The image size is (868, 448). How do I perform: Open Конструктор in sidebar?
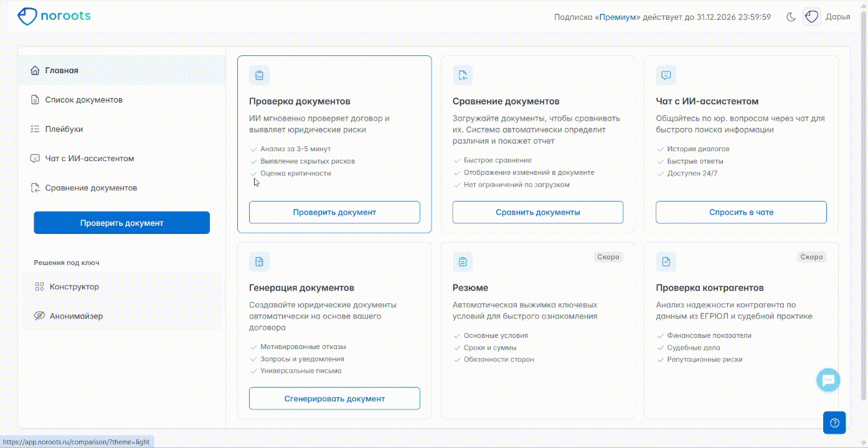coord(122,287)
